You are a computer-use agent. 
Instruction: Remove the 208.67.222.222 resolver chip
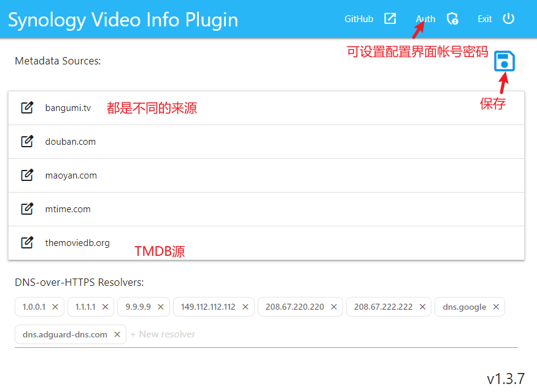423,307
